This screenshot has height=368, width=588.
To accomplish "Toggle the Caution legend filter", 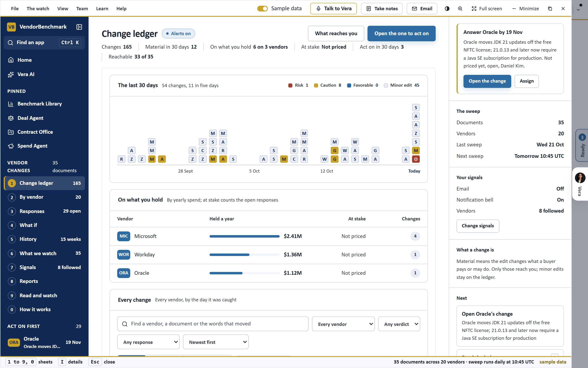I will [327, 85].
